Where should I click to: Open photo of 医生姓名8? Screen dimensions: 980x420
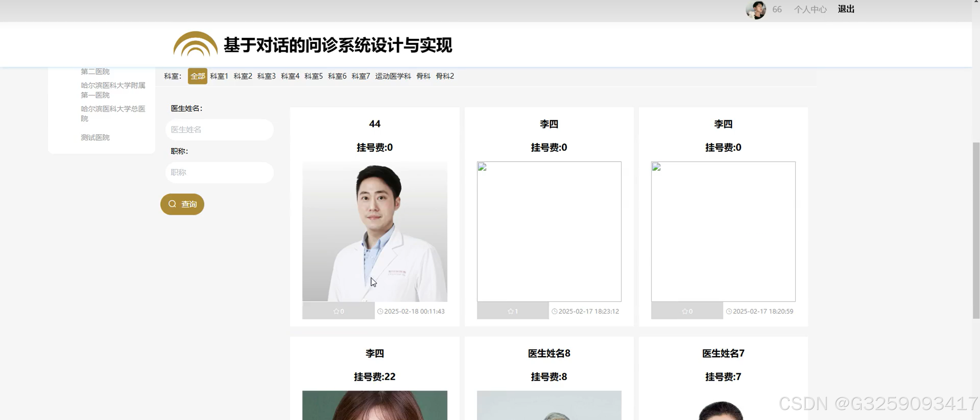click(x=549, y=405)
